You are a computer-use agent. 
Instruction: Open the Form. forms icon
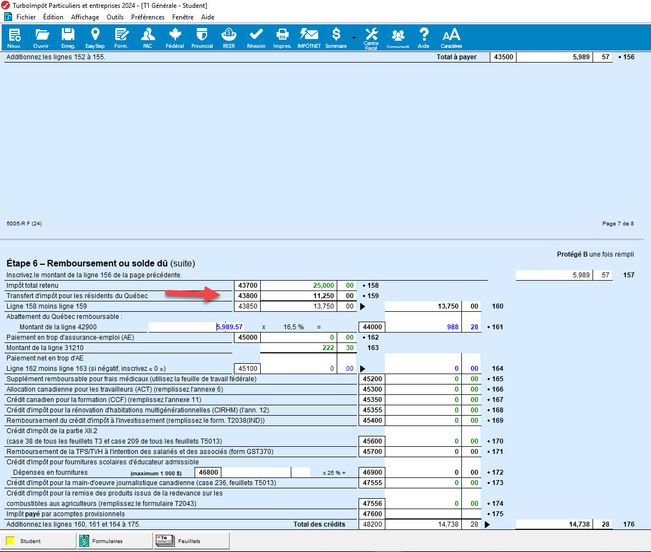(121, 38)
